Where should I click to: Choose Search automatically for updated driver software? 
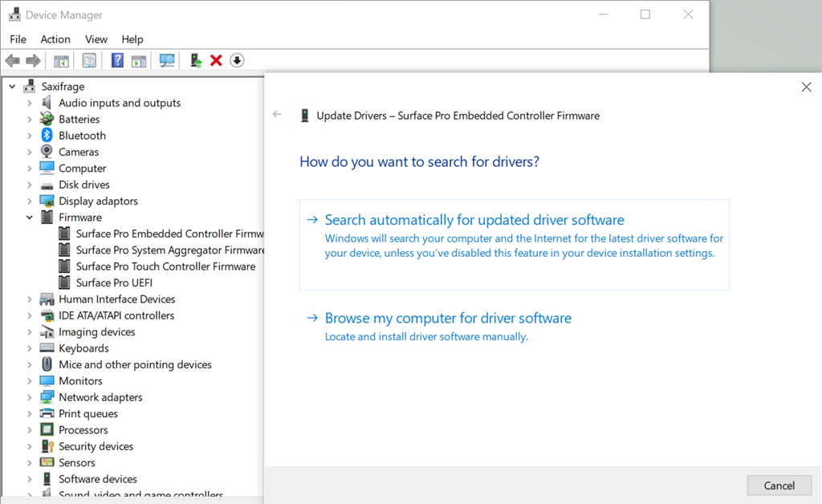[x=515, y=245]
